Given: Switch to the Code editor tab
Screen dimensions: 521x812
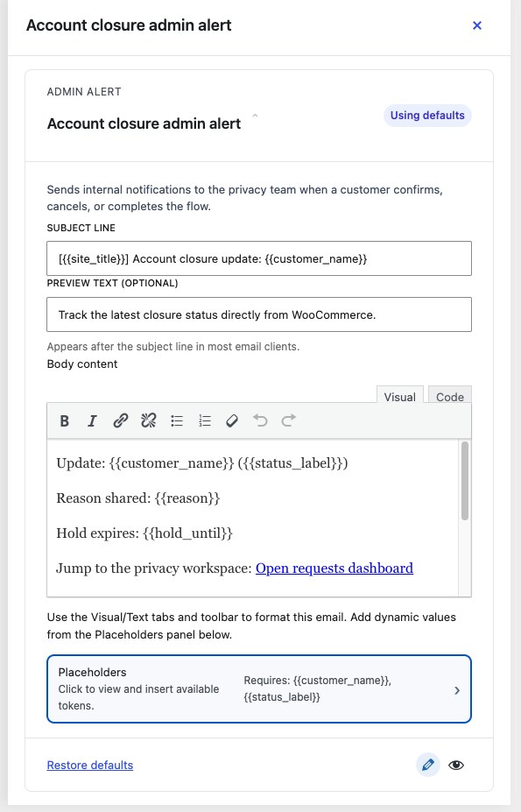Looking at the screenshot, I should click(449, 397).
